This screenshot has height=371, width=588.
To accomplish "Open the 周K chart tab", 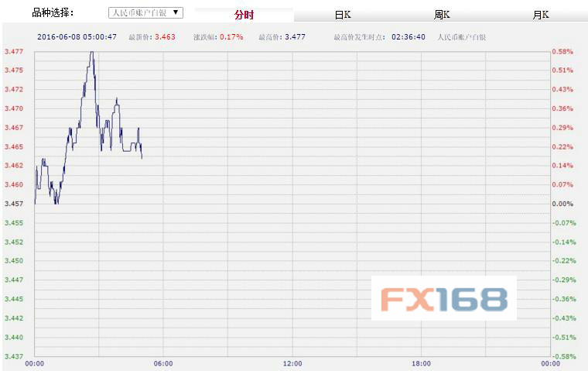I will 442,15.
